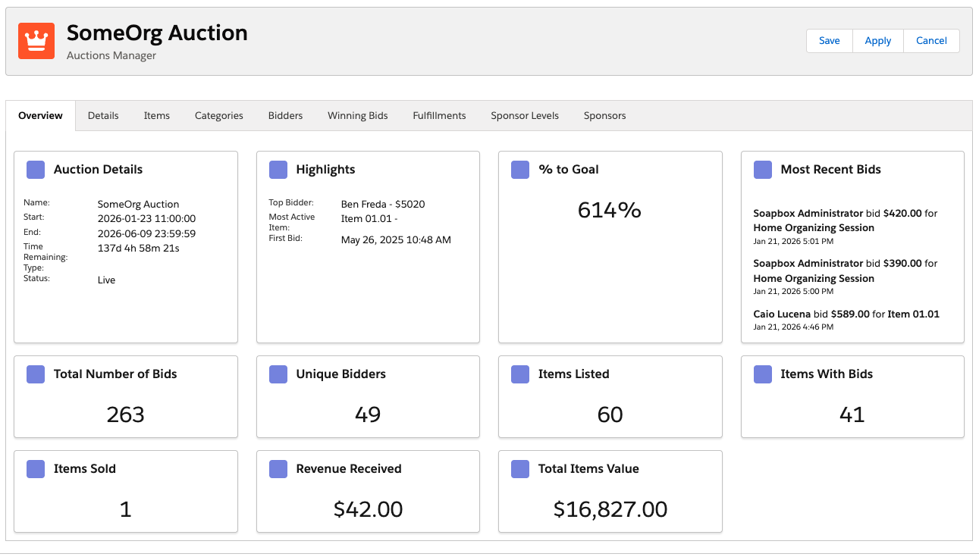Click the SomeOrg Auction page title
Image resolution: width=979 pixels, height=560 pixels.
pyautogui.click(x=157, y=33)
